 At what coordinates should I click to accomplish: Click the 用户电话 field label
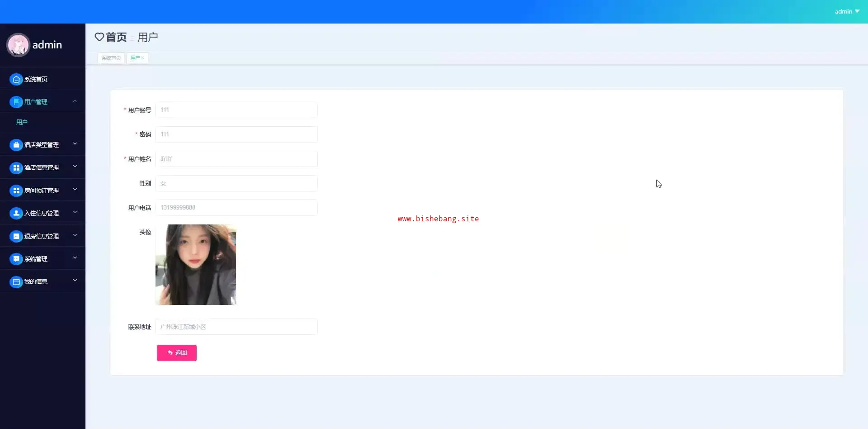pyautogui.click(x=139, y=208)
